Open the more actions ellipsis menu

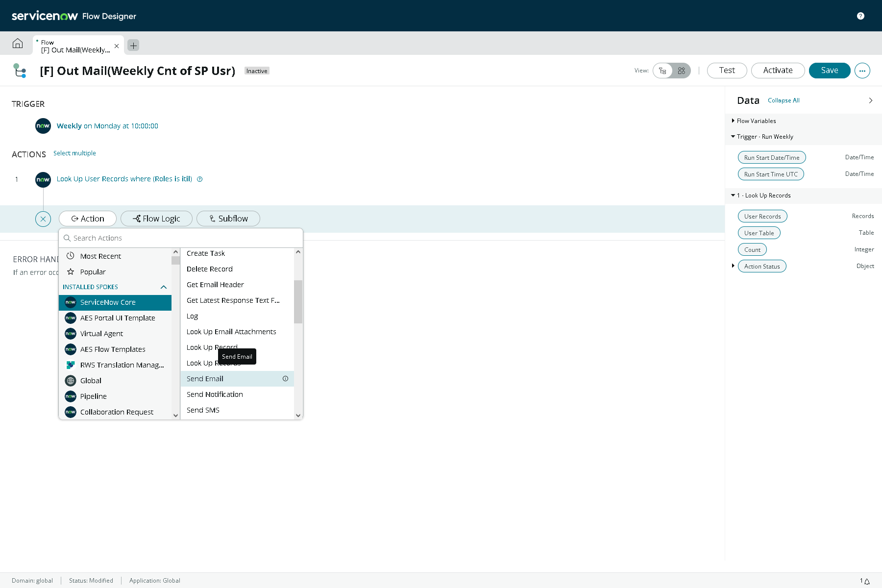tap(862, 71)
